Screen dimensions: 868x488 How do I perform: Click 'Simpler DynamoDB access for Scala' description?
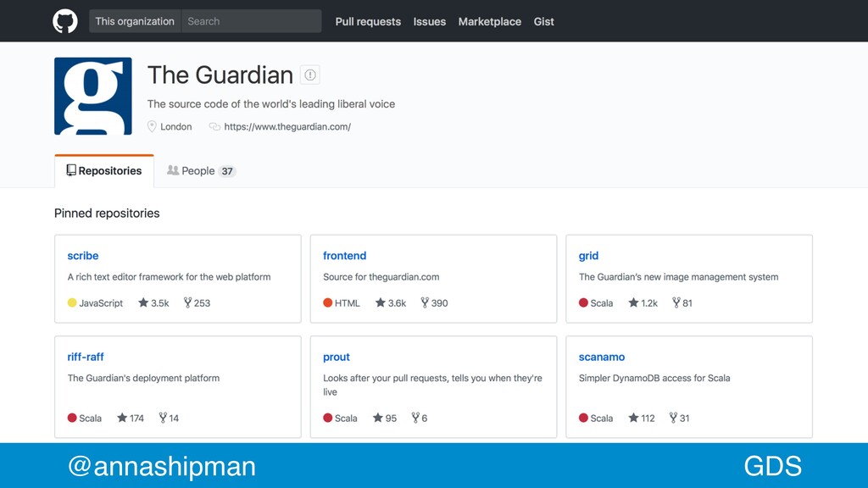point(654,378)
